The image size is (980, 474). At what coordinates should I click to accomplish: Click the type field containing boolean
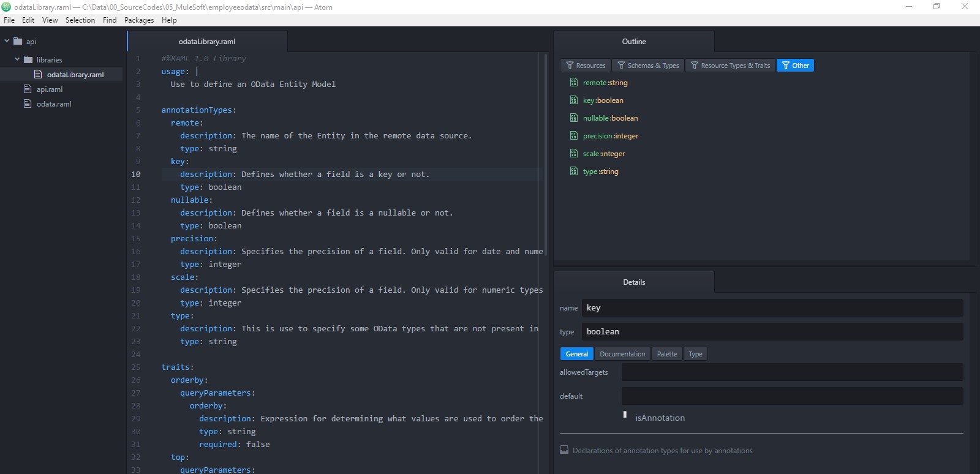(x=772, y=332)
